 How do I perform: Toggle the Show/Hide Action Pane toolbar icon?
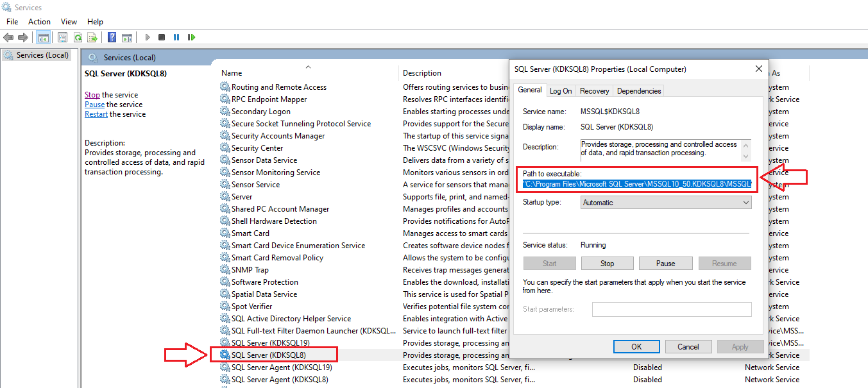coord(127,37)
